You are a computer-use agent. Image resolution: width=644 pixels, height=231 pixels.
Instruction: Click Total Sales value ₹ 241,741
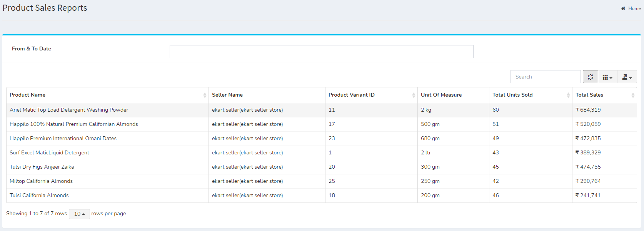[588, 196]
